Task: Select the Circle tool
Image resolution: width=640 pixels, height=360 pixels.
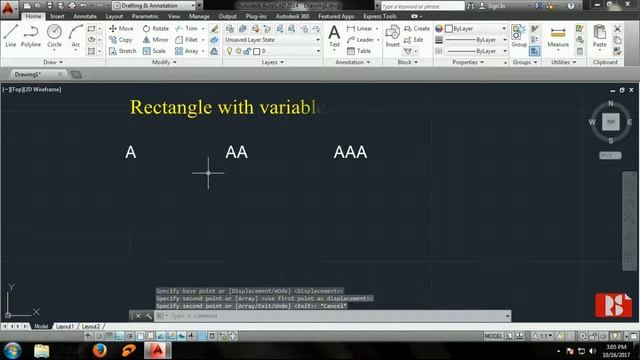Action: coord(54,36)
